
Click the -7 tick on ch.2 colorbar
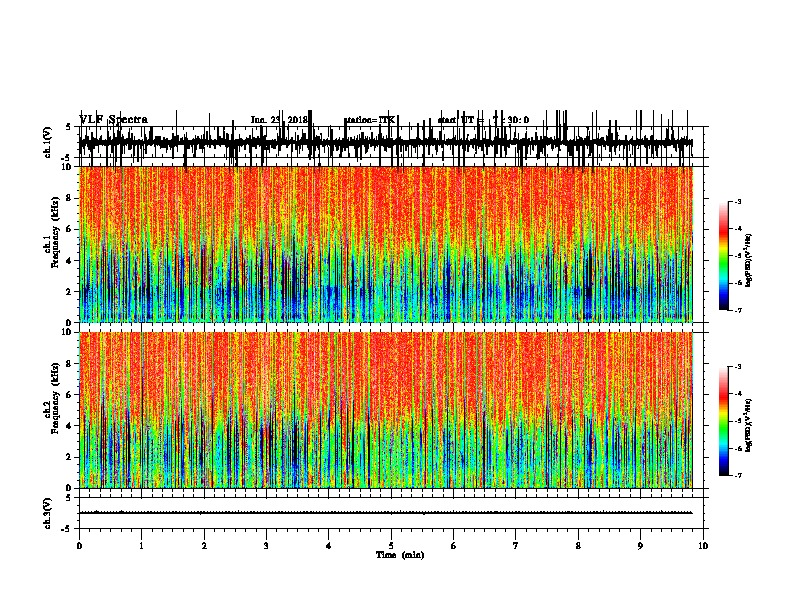[x=737, y=476]
